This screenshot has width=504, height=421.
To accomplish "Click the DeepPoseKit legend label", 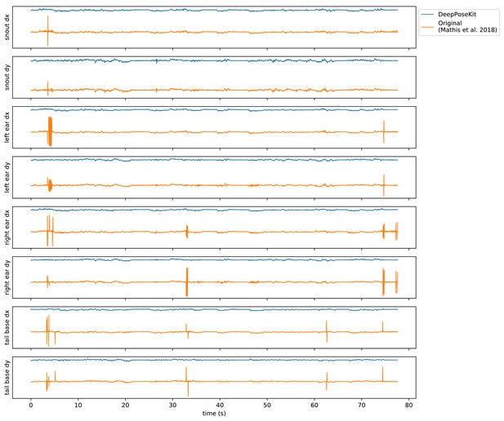I will click(x=457, y=15).
